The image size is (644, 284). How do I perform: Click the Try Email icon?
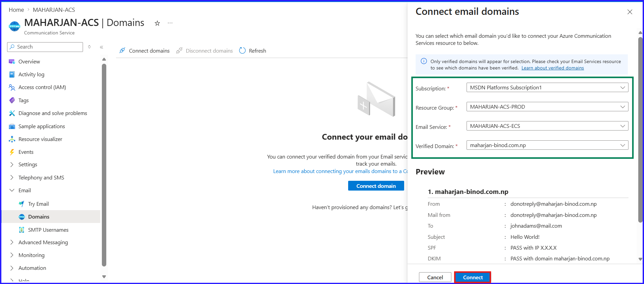[22, 204]
